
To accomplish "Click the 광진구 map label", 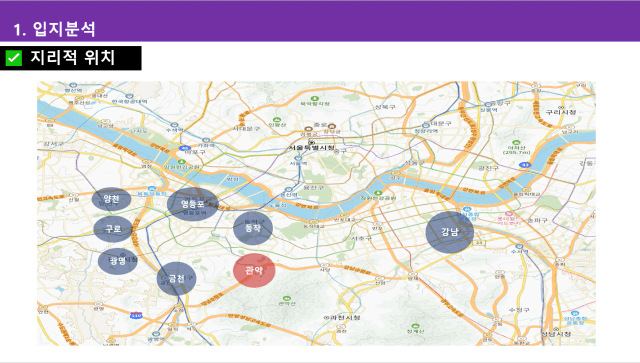I will click(489, 168).
